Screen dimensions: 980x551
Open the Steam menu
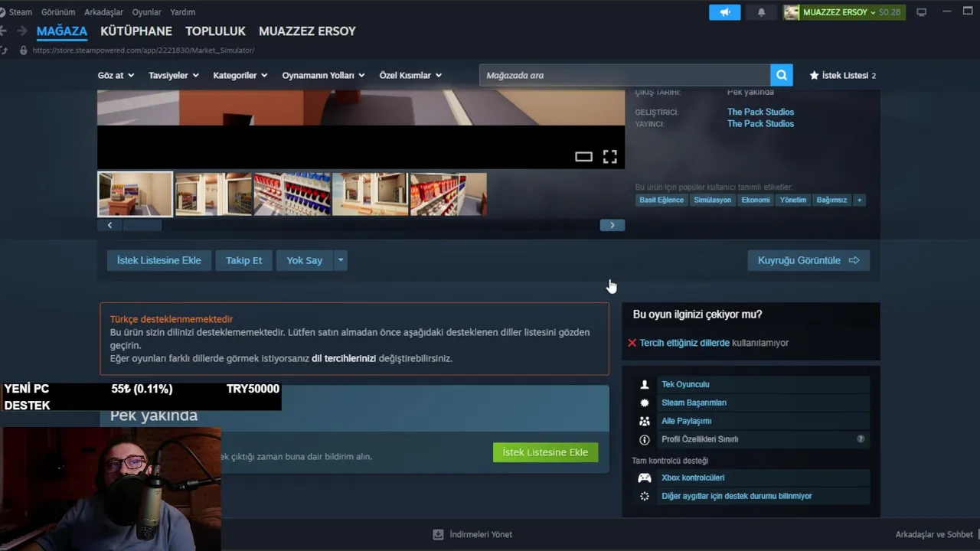(20, 12)
